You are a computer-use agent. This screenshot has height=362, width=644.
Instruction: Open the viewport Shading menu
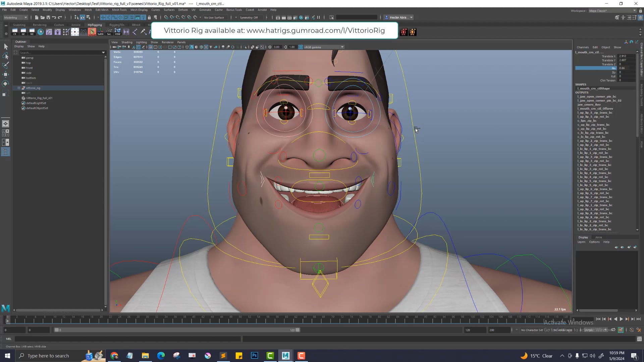[127, 42]
